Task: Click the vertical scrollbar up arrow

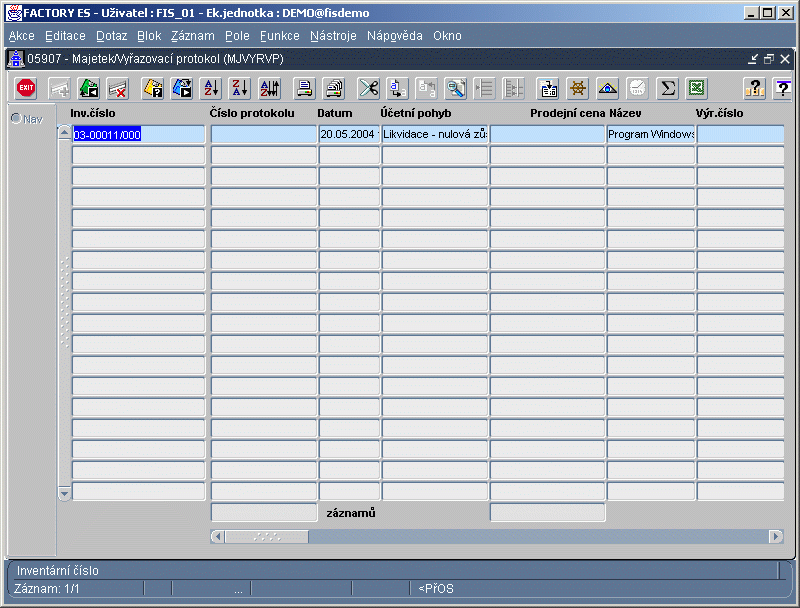Action: (64, 132)
